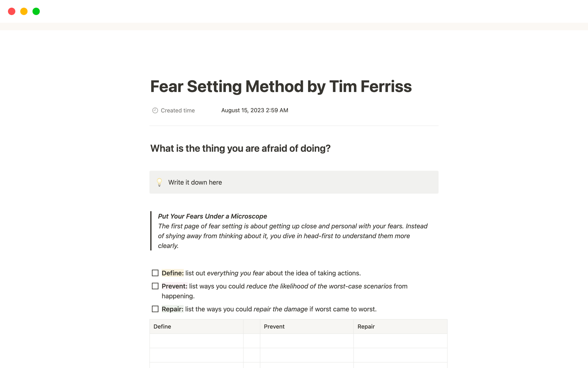Click the clock icon beside Created time
Screen dimensions: 588x368
click(155, 110)
